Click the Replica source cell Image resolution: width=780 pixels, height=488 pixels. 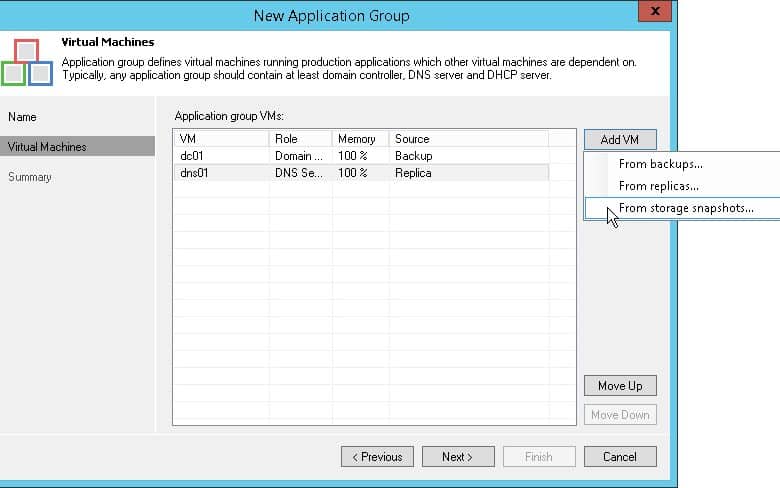click(x=413, y=173)
